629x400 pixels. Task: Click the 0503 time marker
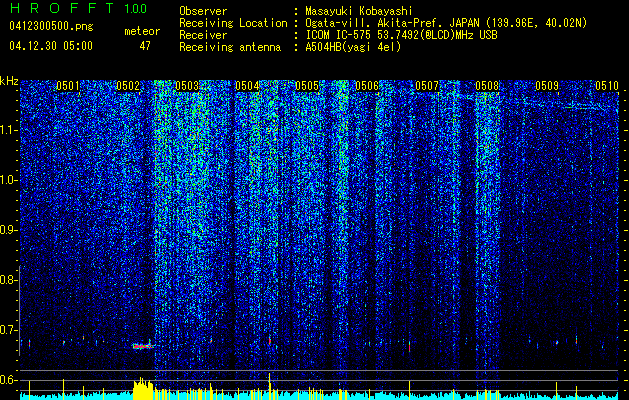click(x=187, y=86)
